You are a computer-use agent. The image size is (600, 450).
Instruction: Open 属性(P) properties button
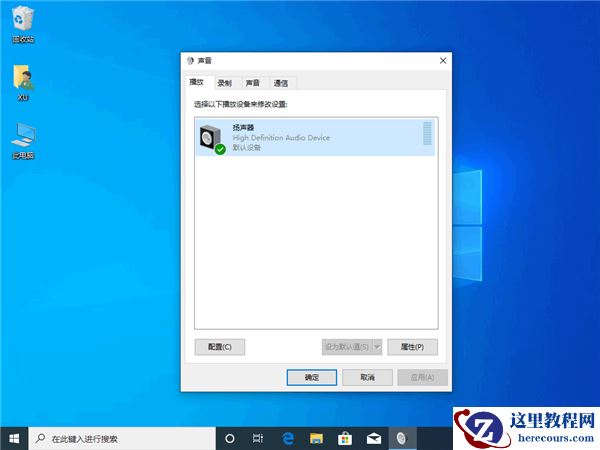(x=412, y=347)
